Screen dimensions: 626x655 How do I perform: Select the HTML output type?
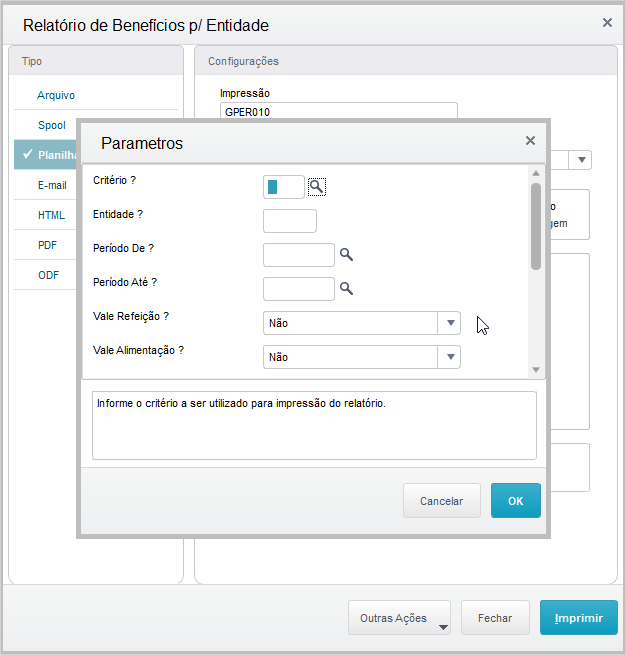[46, 215]
